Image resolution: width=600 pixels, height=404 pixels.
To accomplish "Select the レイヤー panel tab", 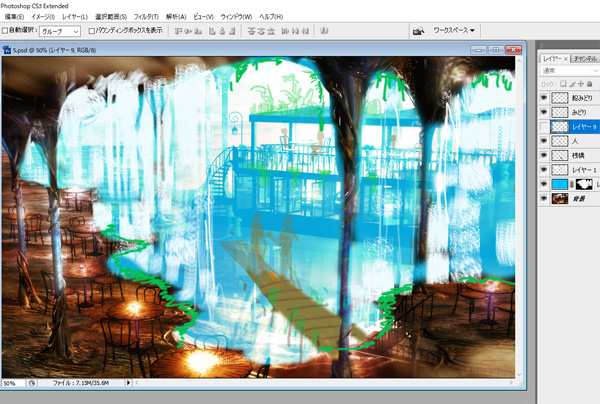I will (553, 59).
